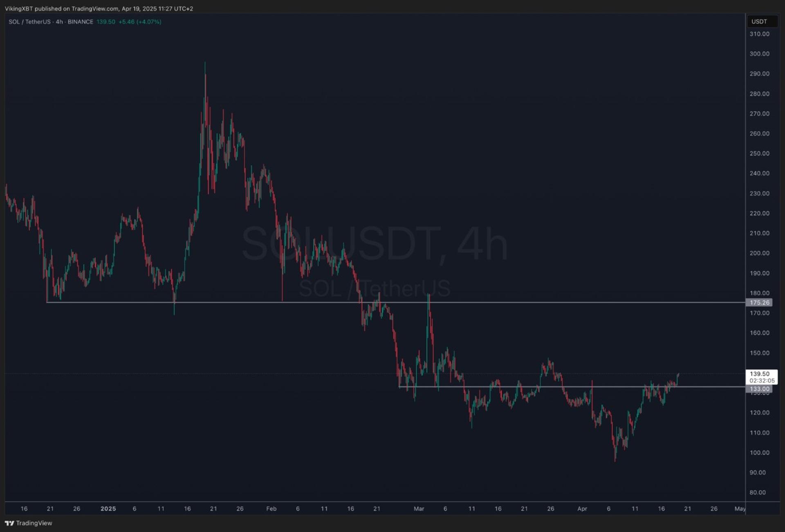Click the BINANCE exchange label

point(80,22)
